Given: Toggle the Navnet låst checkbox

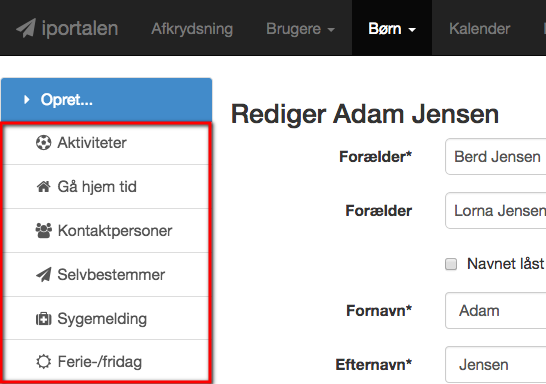Looking at the screenshot, I should click(x=451, y=264).
